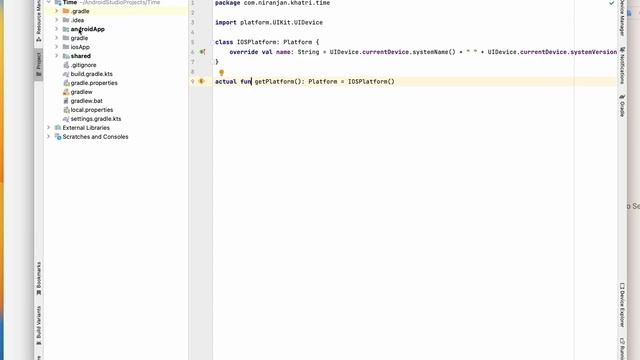Screen dimensions: 640x360
Task: Select gradle.properties file
Action: coord(94,83)
